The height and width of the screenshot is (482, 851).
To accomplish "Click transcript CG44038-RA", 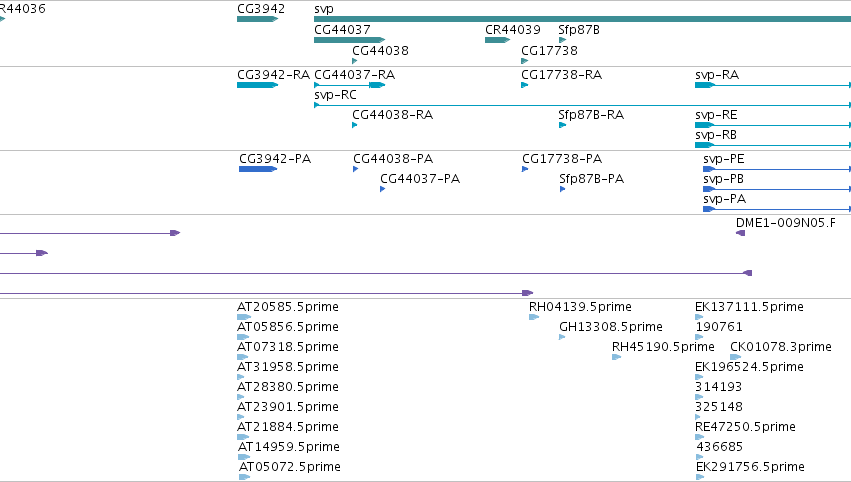I will (392, 115).
